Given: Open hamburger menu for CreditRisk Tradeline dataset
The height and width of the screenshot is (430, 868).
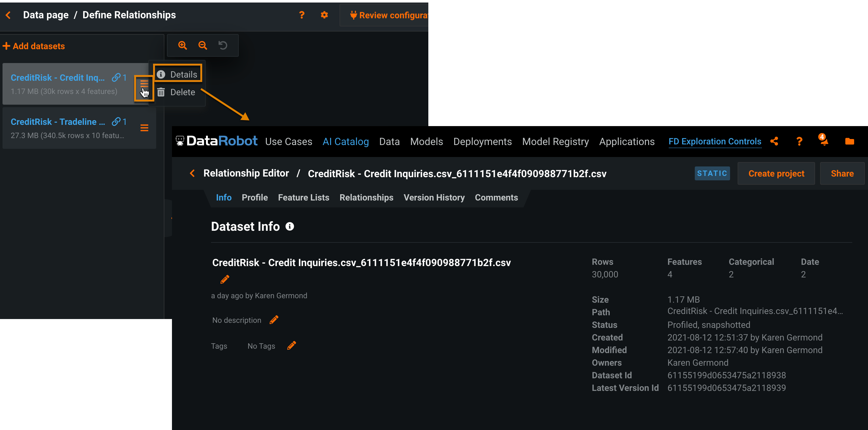Looking at the screenshot, I should (144, 128).
